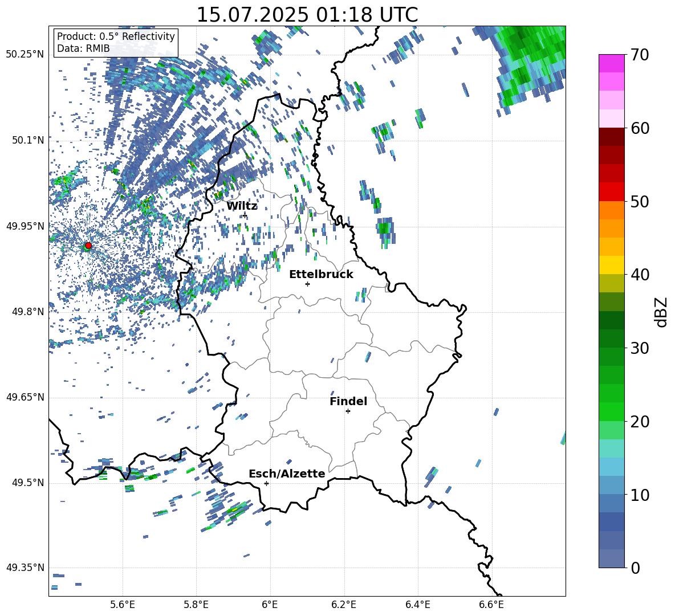This screenshot has width=675, height=616.
Task: Click the 20 label on the colorbar
Action: [x=639, y=421]
